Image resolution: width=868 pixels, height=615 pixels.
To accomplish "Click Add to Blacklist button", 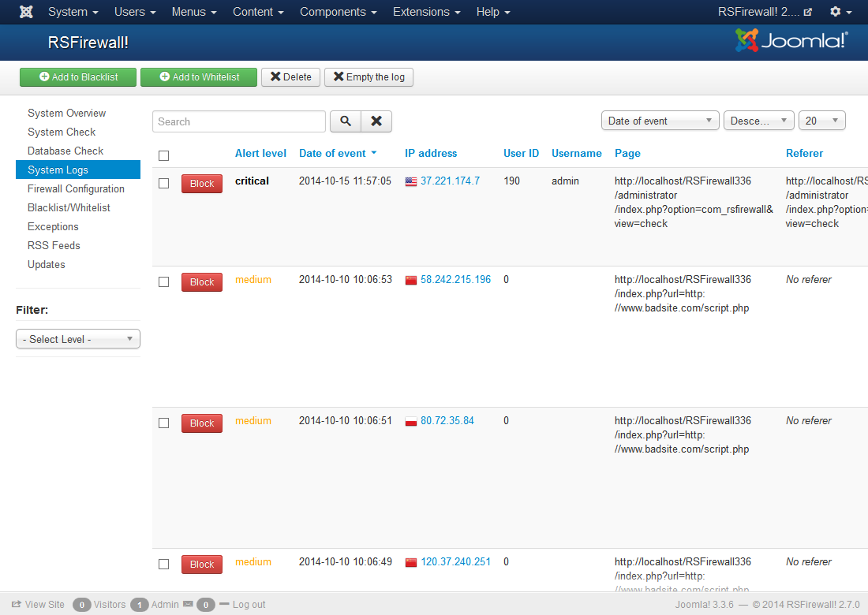I will pos(78,77).
